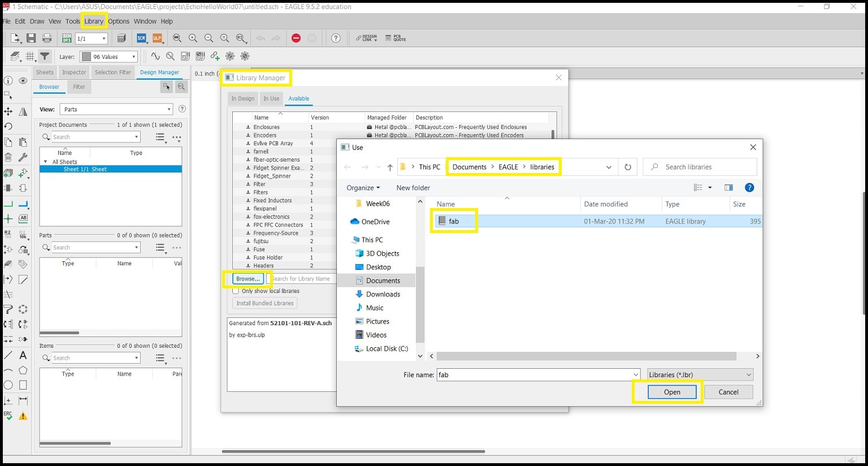This screenshot has height=466, width=868.
Task: Open the file type 'Libraries (*.lbr)' dropdown
Action: pyautogui.click(x=700, y=375)
